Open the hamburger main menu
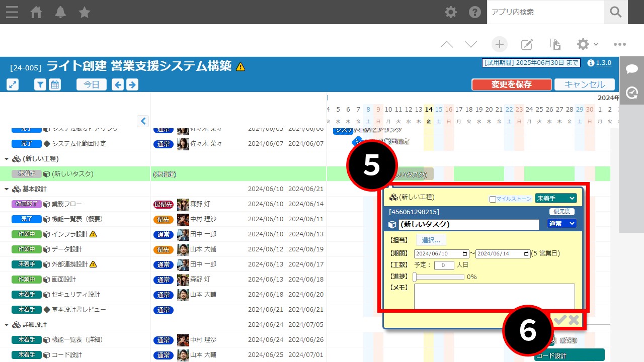644x362 pixels. coord(12,12)
